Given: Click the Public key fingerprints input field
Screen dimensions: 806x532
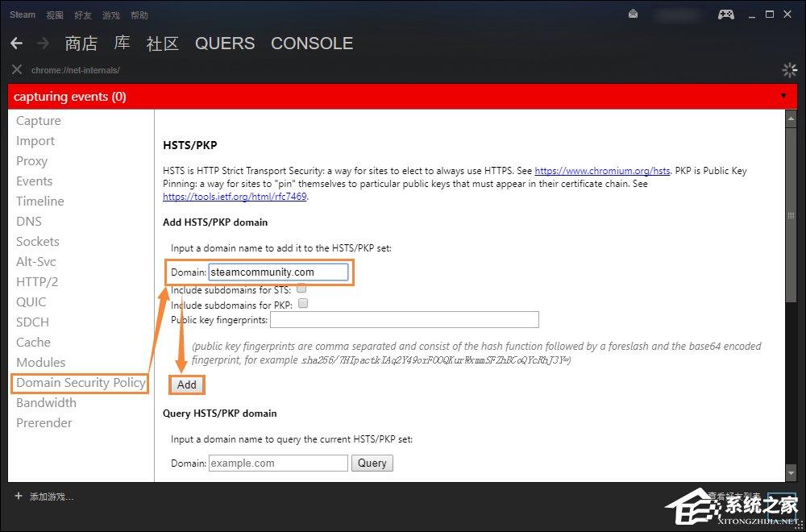Looking at the screenshot, I should (x=405, y=319).
